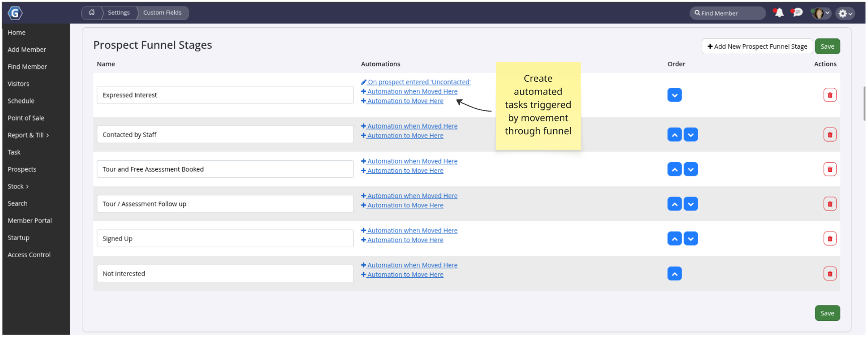Open Access Control in sidebar
This screenshot has height=337, width=868.
29,255
